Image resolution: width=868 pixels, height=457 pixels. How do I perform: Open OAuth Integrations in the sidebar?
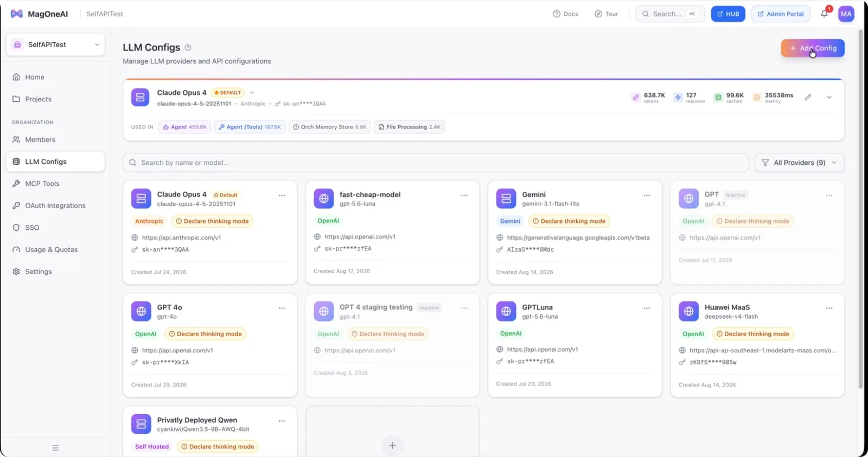click(x=55, y=205)
